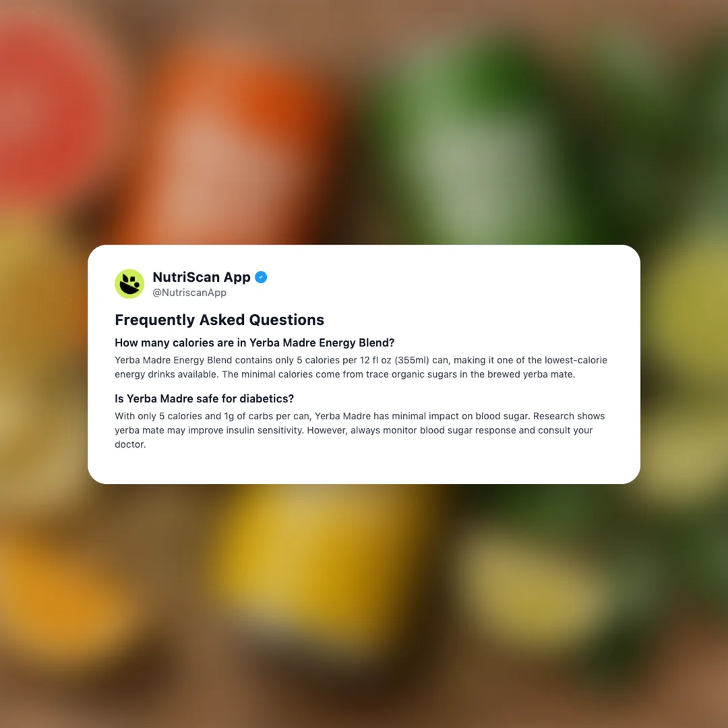Screen dimensions: 728x728
Task: Open the @NutriscanApp handle link
Action: point(189,293)
